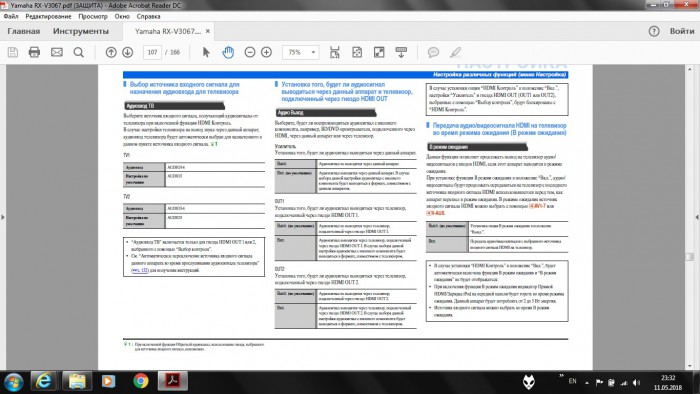Open the help question mark button
Screen dimensions: 700x394
pyautogui.click(x=654, y=31)
